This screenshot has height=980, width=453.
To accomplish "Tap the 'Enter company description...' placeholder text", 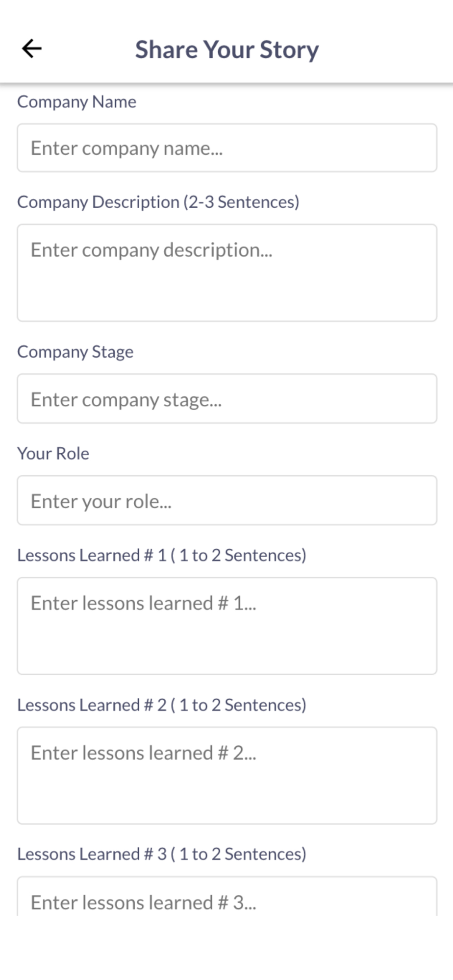I will (x=151, y=250).
